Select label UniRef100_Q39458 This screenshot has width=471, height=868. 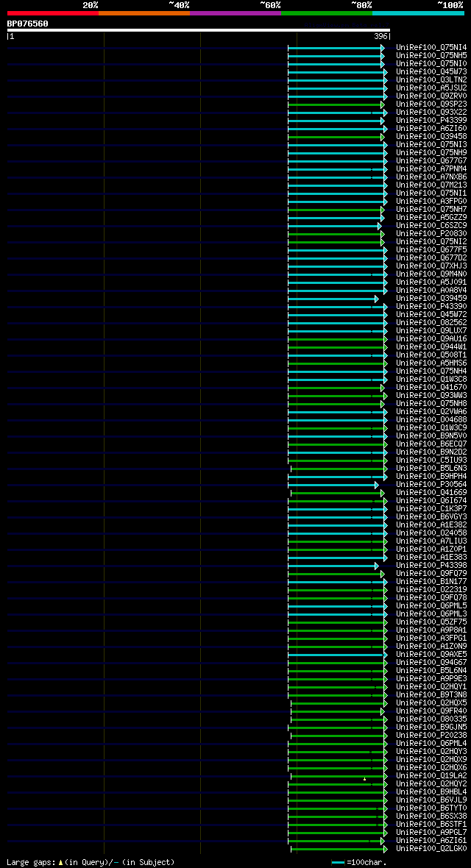432,137
